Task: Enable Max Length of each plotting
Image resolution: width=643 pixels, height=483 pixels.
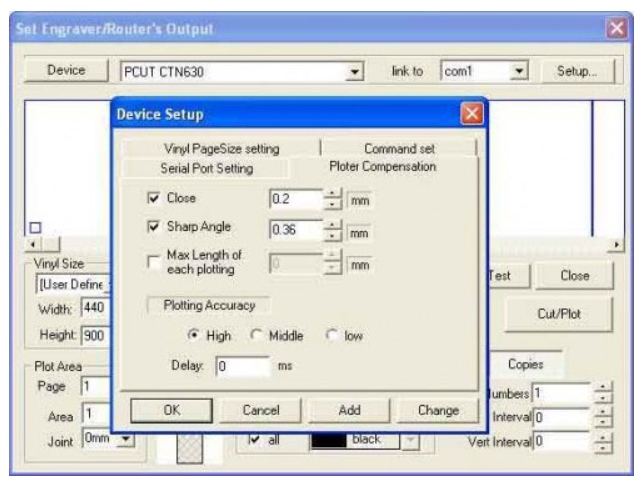Action: pyautogui.click(x=153, y=263)
